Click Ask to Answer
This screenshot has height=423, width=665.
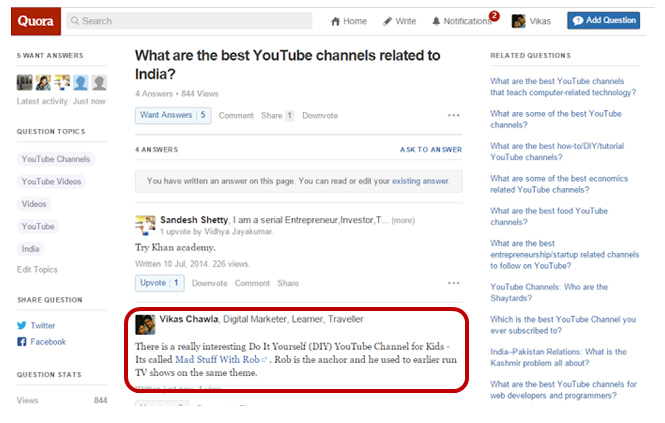[x=431, y=149]
